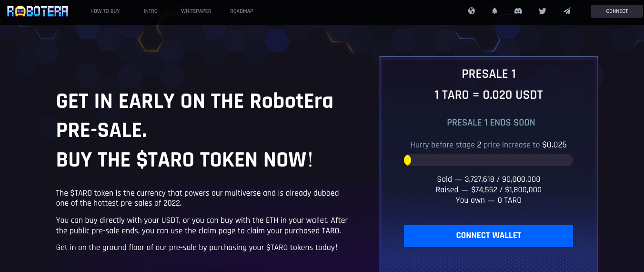Click the Sold 3,727,618 / 90,000,000 line
This screenshot has width=644, height=272.
(489, 179)
